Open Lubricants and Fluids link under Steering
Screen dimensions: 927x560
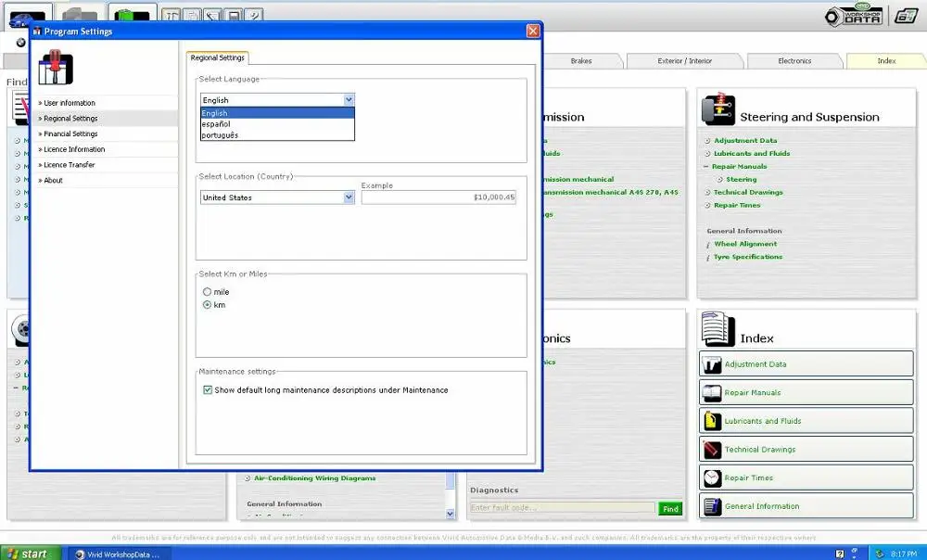point(752,154)
